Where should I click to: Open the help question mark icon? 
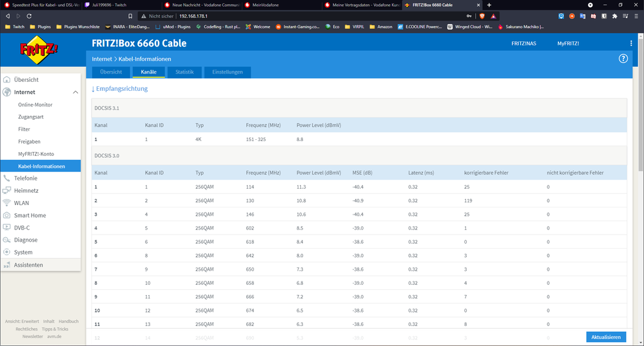623,59
